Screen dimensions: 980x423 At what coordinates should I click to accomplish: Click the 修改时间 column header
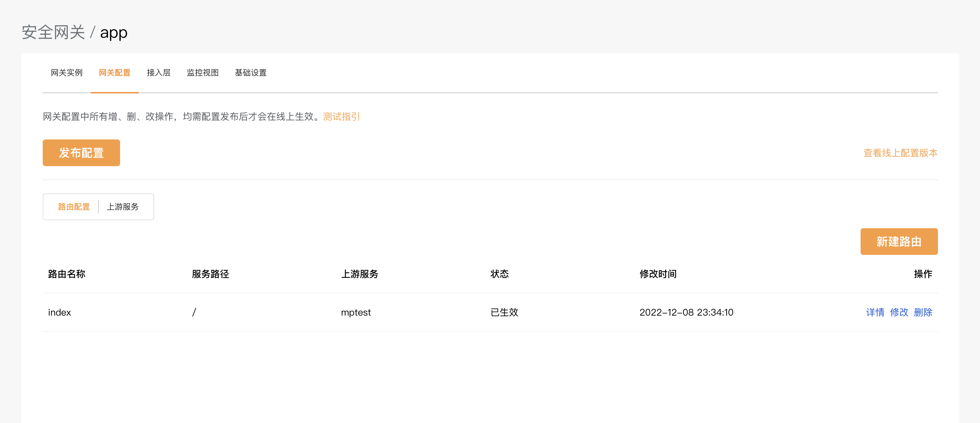click(x=658, y=274)
